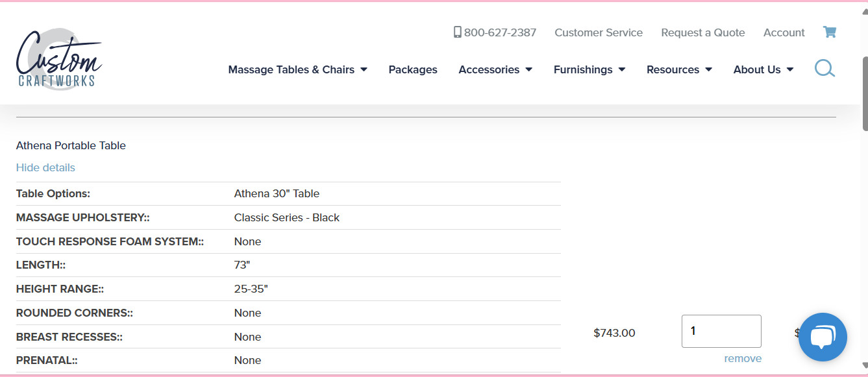Click the Custom Craftworks logo
This screenshot has width=868, height=377.
point(59,60)
